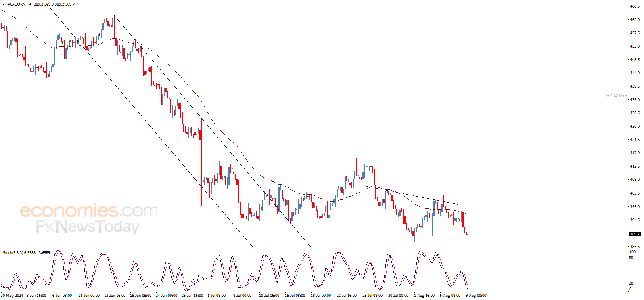Click the 100 level on stochastic scale

tap(632, 252)
